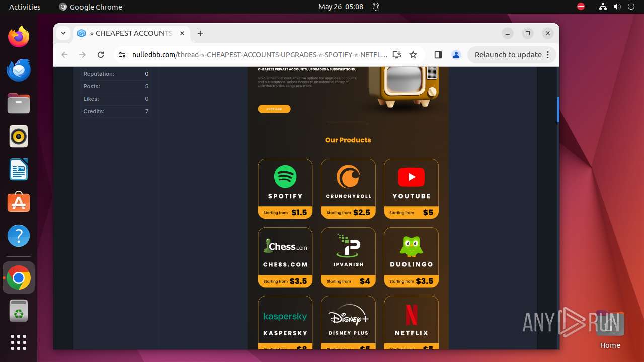Image resolution: width=644 pixels, height=362 pixels.
Task: Open the Activities overview
Action: [x=25, y=7]
